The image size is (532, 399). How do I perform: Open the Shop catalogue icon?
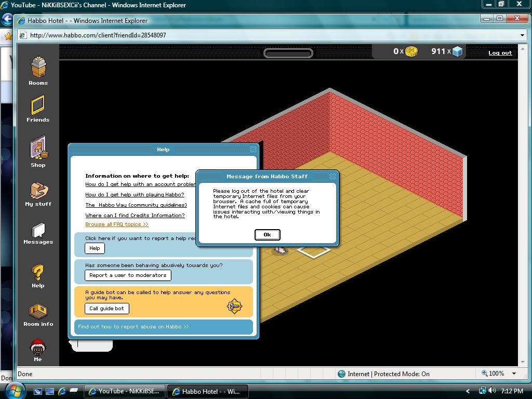click(x=38, y=148)
